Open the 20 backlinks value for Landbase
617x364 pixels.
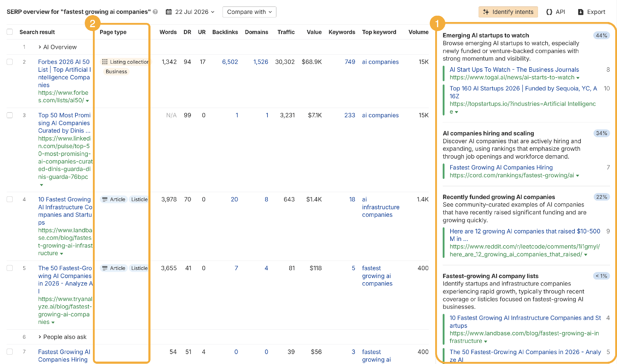tap(234, 199)
